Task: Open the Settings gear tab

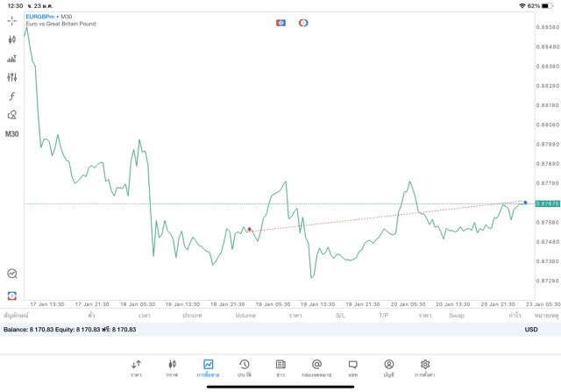Action: point(424,368)
